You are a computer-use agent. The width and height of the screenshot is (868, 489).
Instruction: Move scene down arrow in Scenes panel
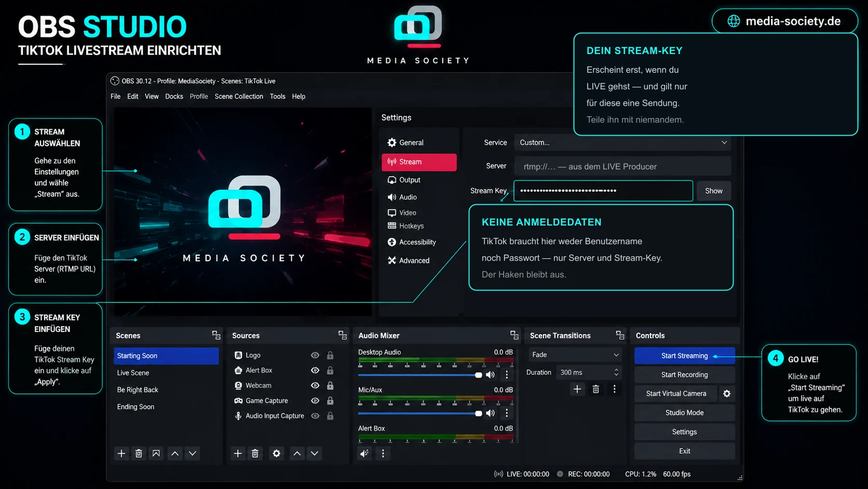click(x=193, y=453)
